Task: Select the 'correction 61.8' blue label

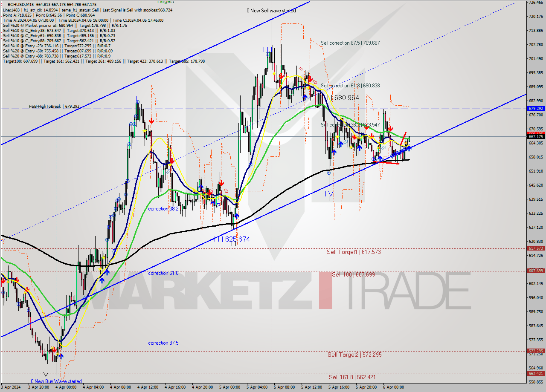Action: tap(163, 273)
